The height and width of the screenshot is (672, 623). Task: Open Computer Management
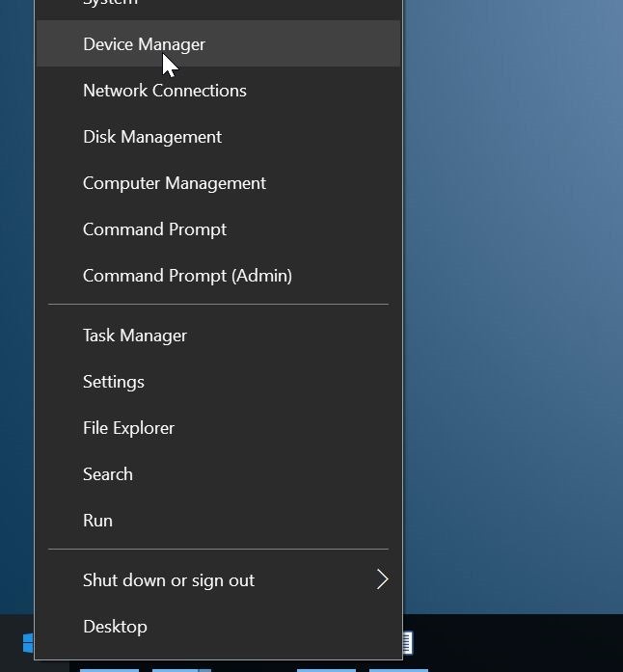click(x=175, y=183)
